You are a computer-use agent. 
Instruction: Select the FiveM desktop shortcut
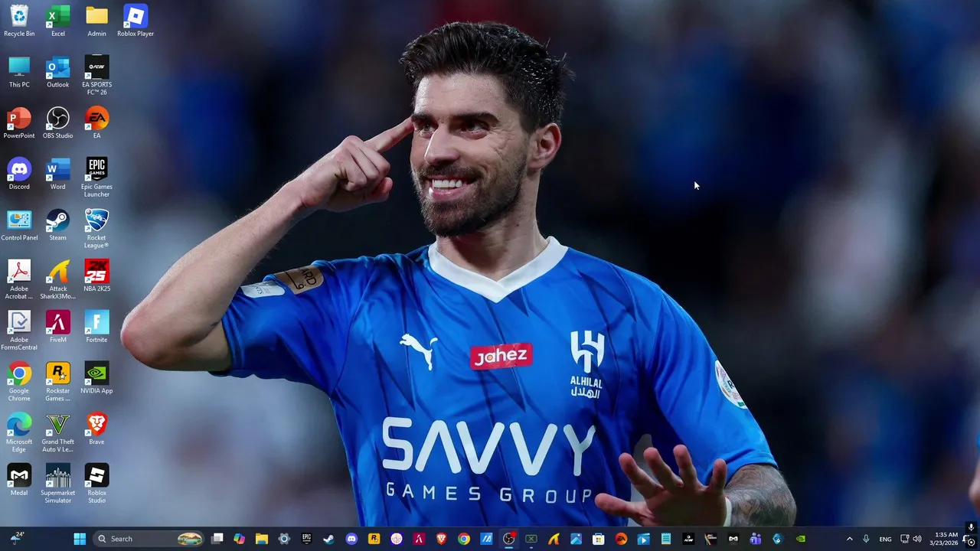58,327
